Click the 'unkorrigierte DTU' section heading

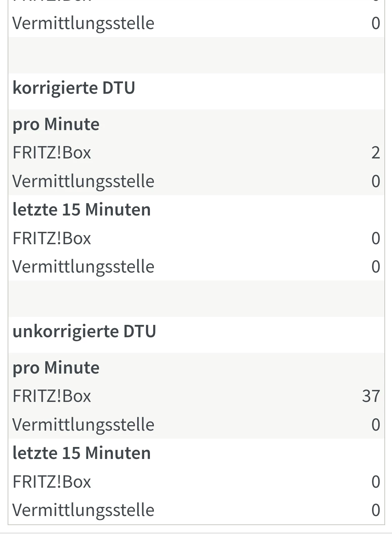84,331
